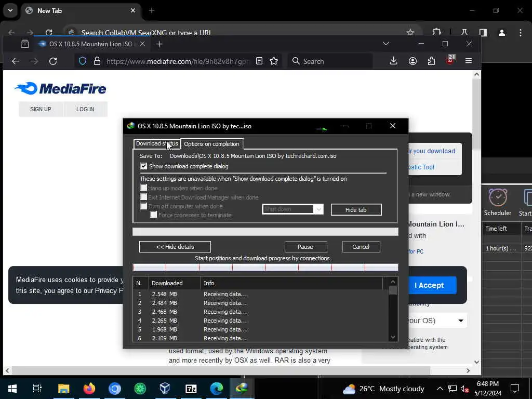Image resolution: width=532 pixels, height=399 pixels.
Task: Cancel the download
Action: point(361,247)
